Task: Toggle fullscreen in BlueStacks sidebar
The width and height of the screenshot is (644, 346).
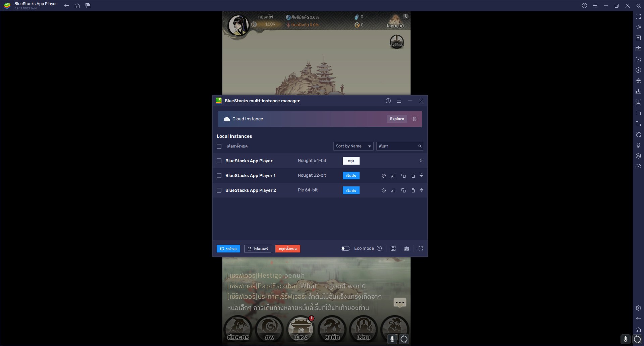Action: pyautogui.click(x=638, y=16)
